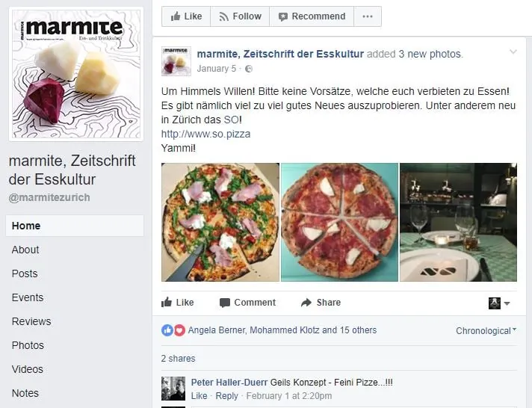Follow the marmite page
This screenshot has height=408, width=532.
coord(240,16)
